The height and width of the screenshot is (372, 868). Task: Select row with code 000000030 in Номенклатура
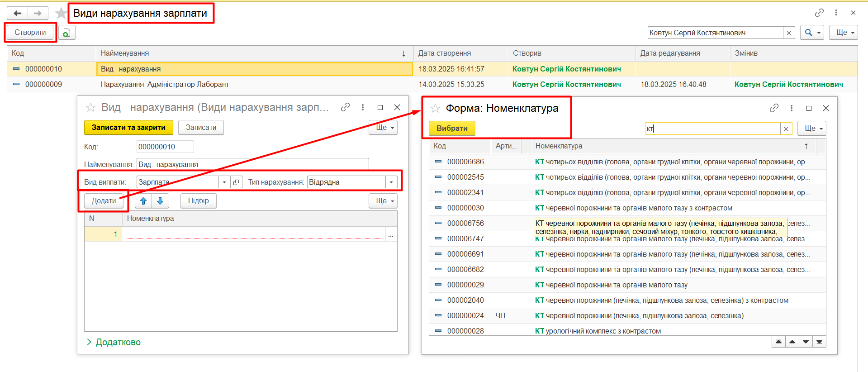tap(465, 208)
